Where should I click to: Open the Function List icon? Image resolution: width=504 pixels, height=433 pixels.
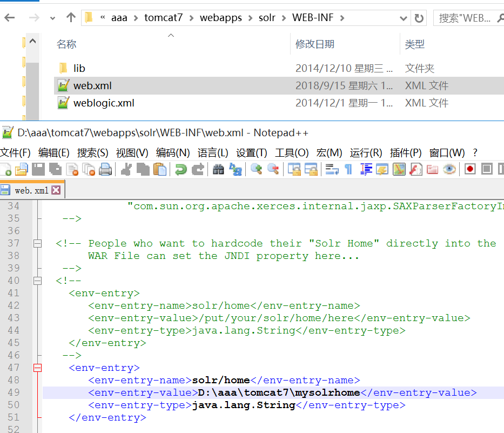415,169
